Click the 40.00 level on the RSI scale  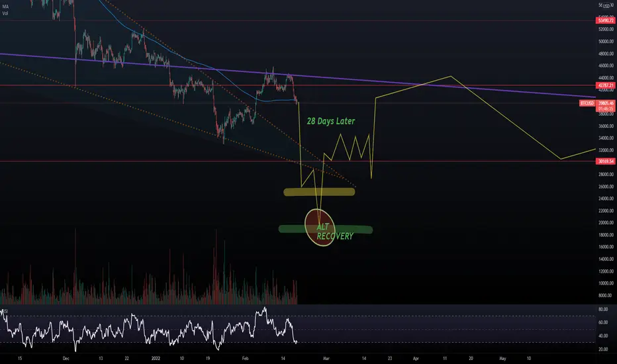(x=603, y=336)
